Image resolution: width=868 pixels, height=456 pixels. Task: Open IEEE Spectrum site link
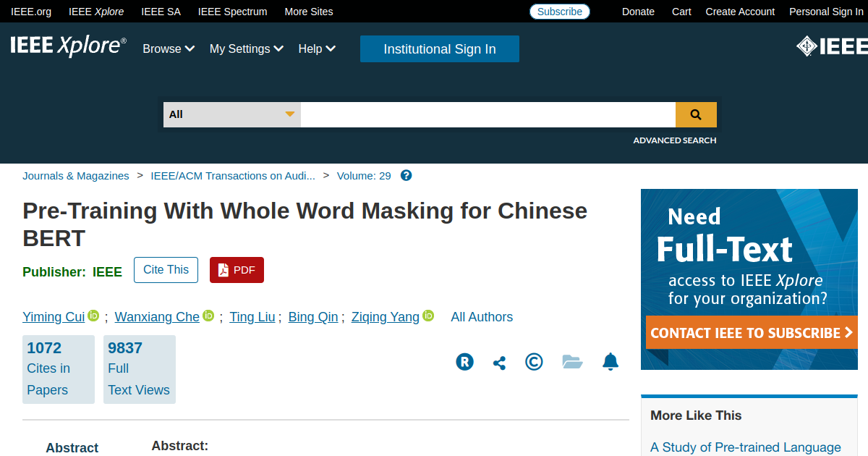pyautogui.click(x=232, y=12)
